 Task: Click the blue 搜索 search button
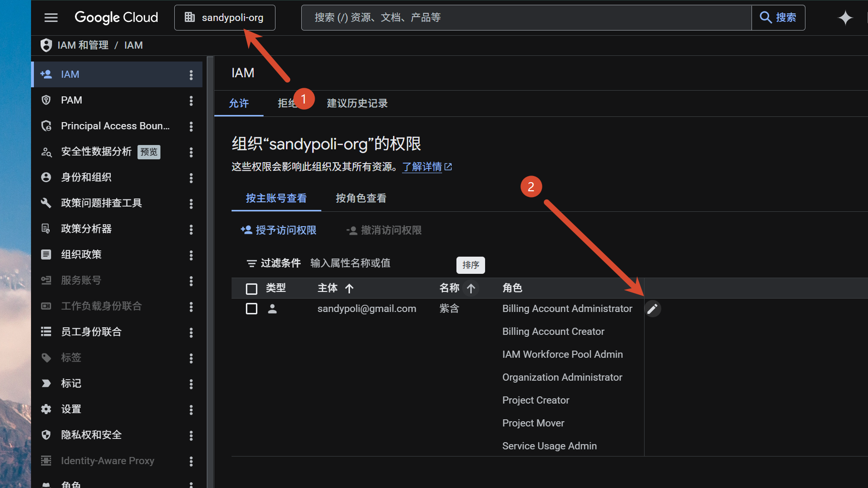click(778, 18)
